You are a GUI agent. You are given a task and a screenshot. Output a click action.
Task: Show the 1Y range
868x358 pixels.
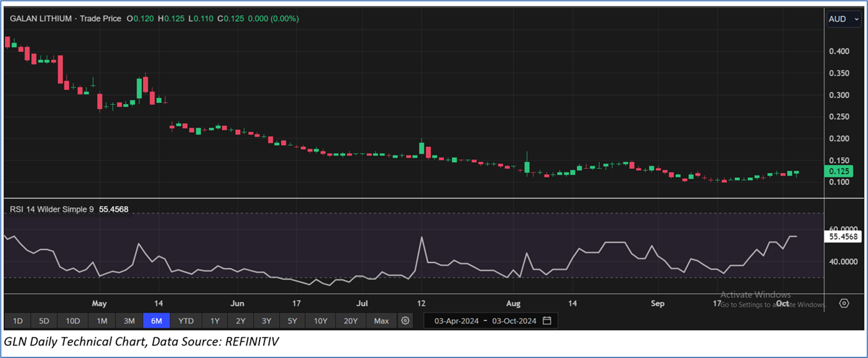[x=214, y=321]
